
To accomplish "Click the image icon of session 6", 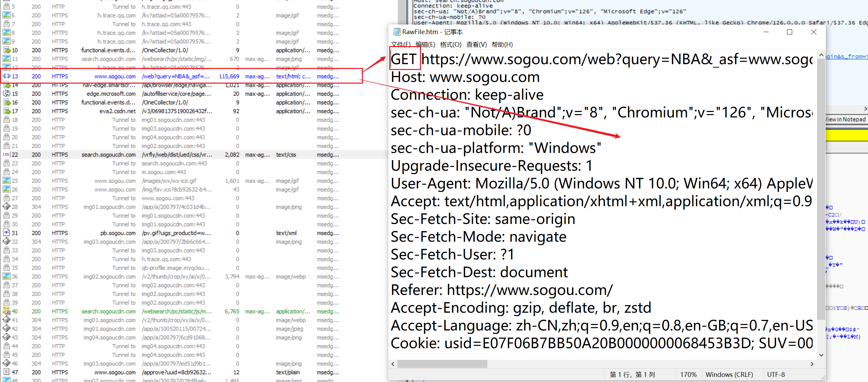I will click(x=6, y=15).
